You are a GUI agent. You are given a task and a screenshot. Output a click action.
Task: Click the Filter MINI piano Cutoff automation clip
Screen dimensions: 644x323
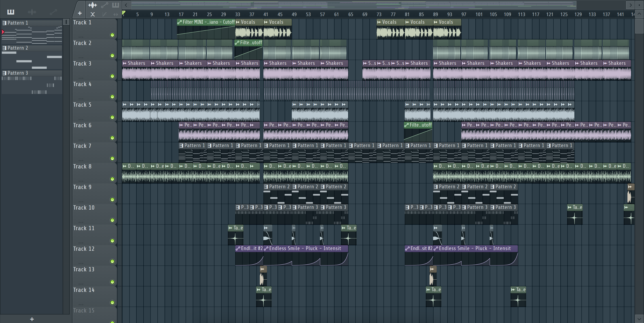pyautogui.click(x=206, y=29)
